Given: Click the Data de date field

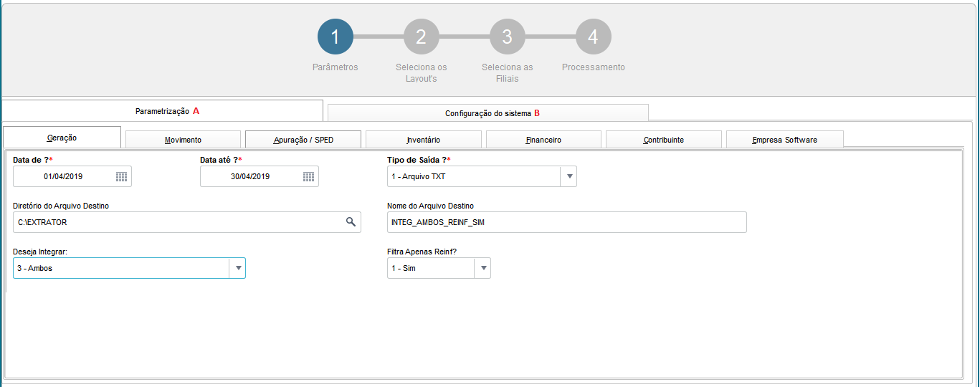Looking at the screenshot, I should click(65, 176).
